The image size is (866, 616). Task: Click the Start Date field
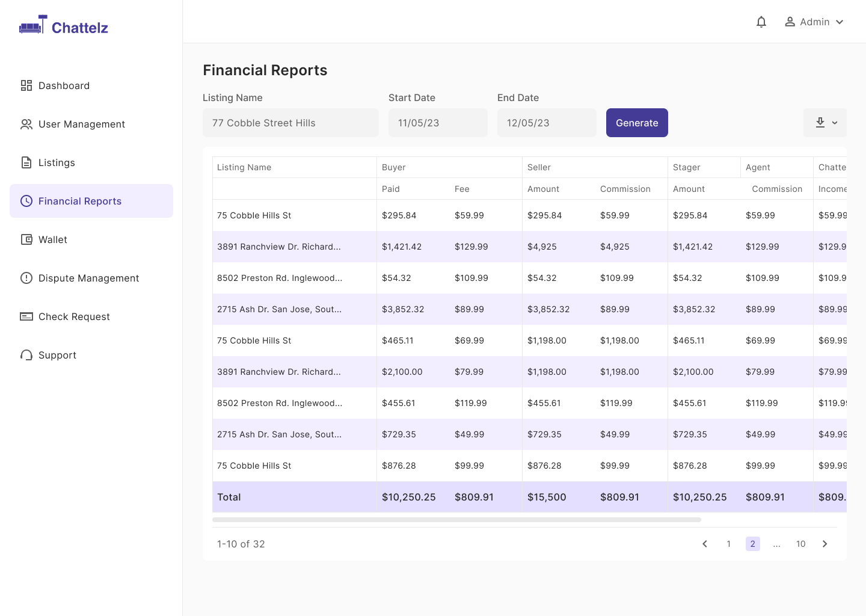tap(438, 123)
